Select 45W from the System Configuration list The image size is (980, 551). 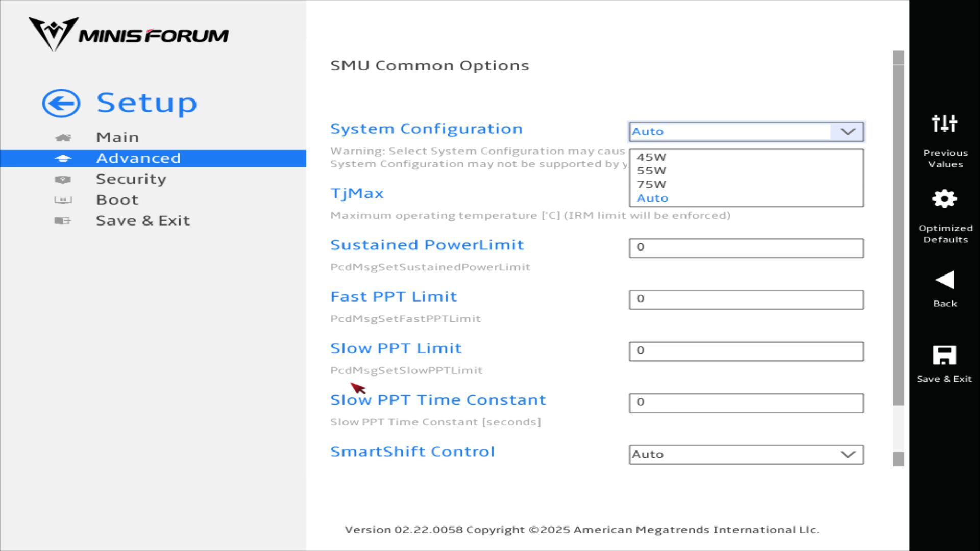pos(651,157)
